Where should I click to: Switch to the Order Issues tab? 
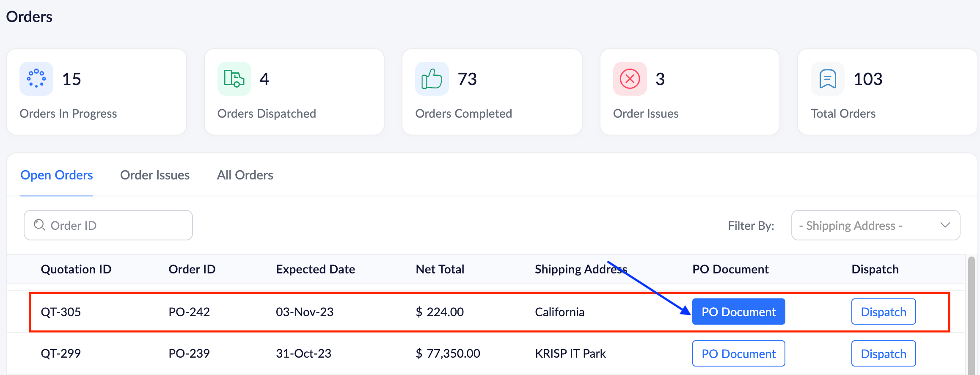pos(155,175)
